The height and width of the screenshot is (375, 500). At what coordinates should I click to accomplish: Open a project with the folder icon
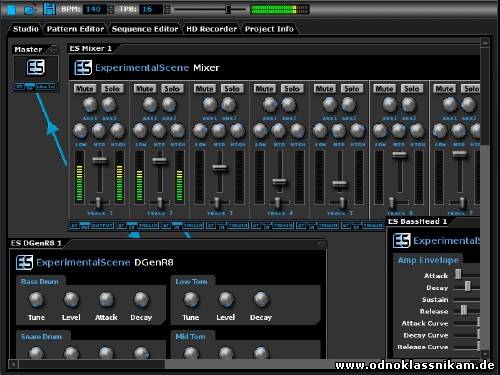click(30, 9)
